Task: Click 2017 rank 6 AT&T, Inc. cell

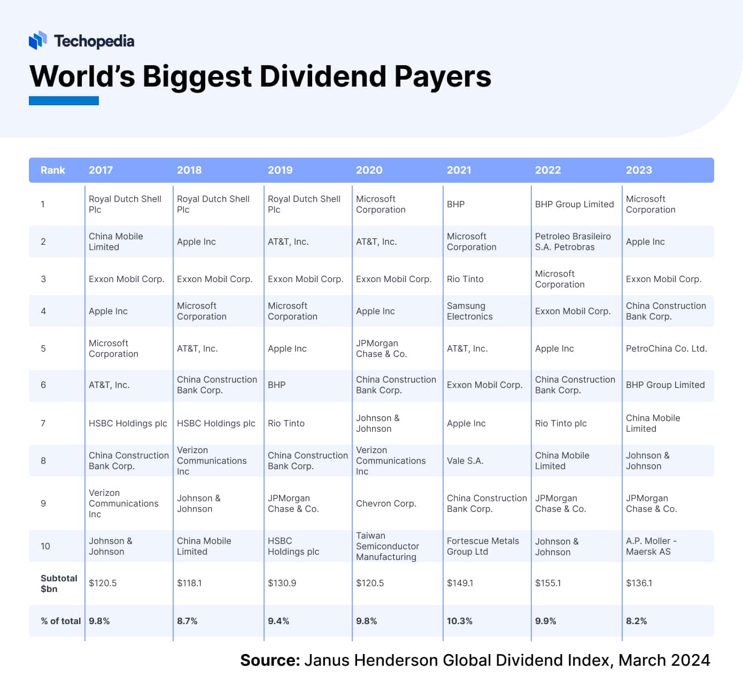Action: (109, 385)
